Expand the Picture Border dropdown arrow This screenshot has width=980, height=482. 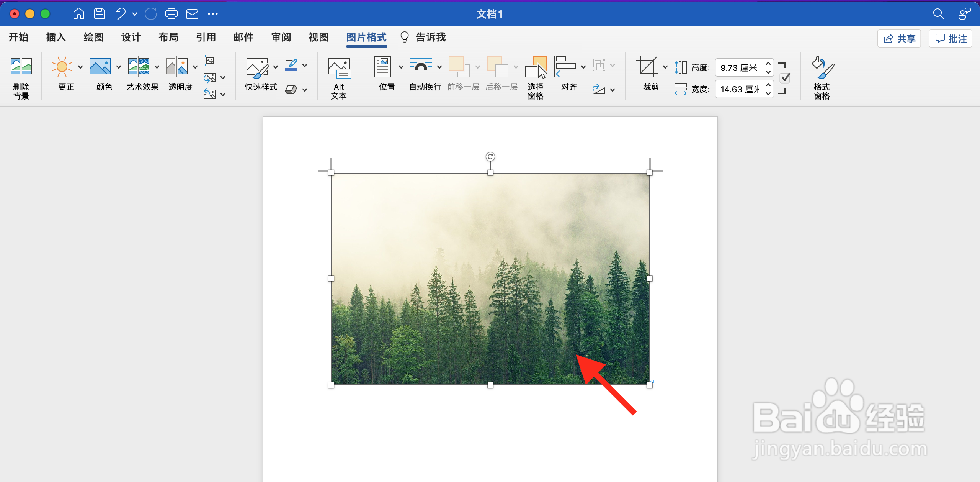(305, 66)
